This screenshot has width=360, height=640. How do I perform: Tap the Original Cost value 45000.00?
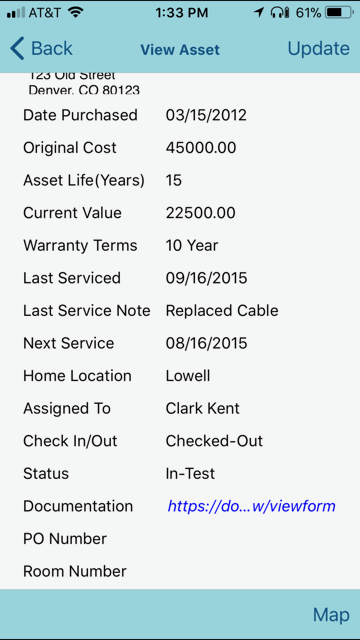(x=201, y=148)
